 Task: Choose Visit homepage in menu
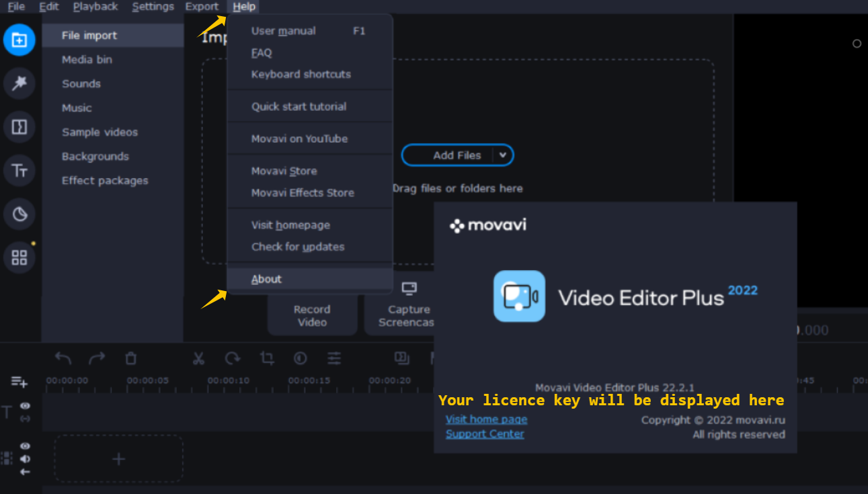point(310,225)
